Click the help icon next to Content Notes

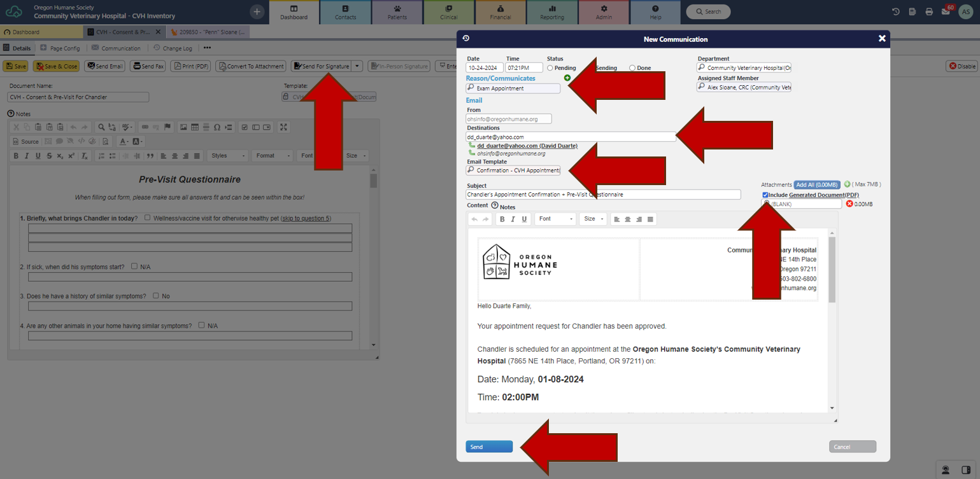(495, 205)
